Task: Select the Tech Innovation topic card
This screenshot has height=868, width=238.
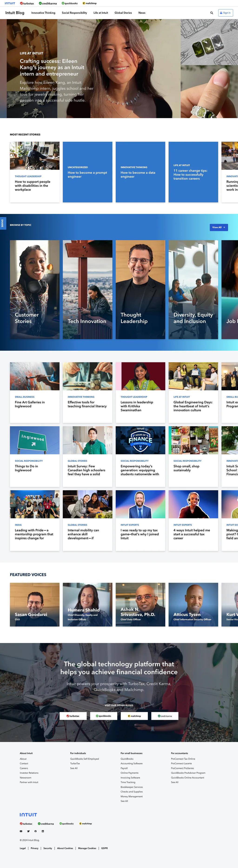Action: click(87, 289)
